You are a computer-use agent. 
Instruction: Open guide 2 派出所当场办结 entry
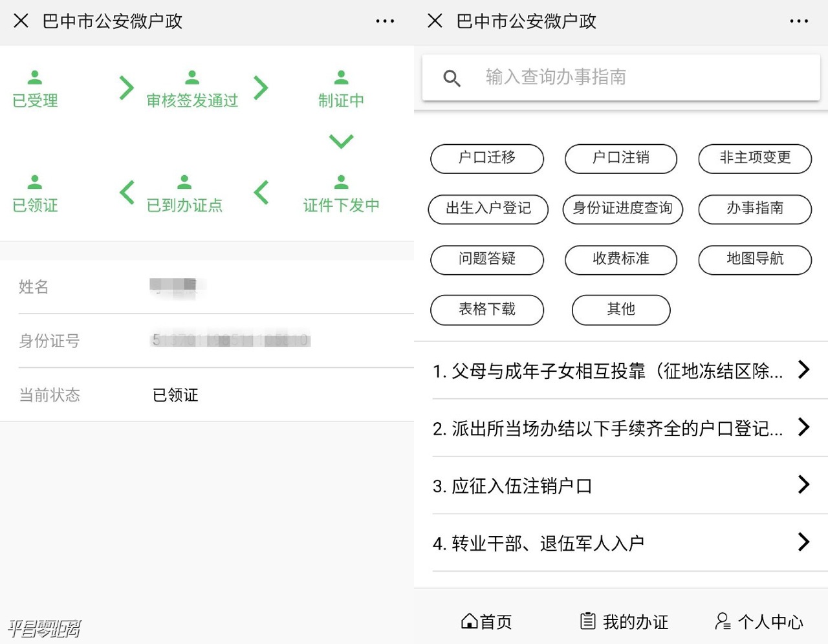tap(608, 428)
